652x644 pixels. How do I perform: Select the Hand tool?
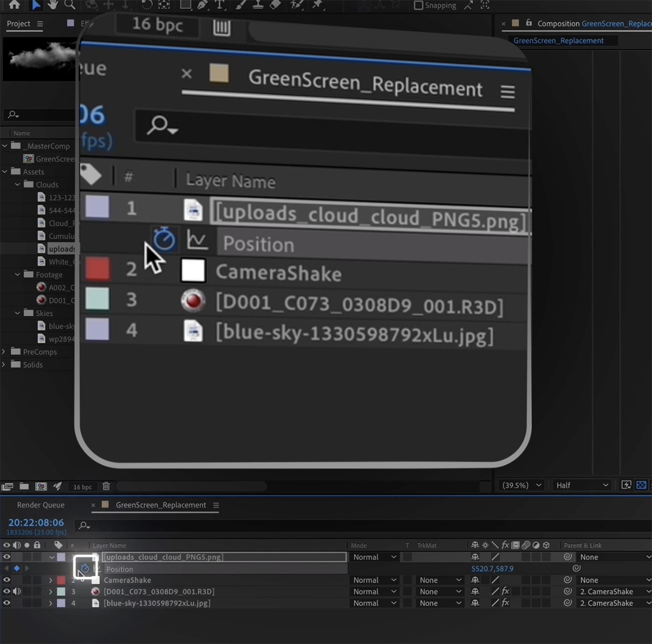tap(52, 5)
